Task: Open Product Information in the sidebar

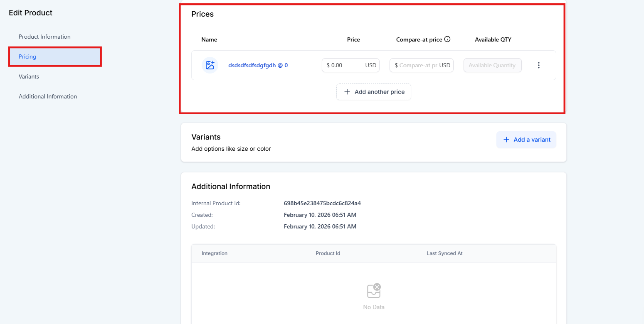Action: click(44, 37)
